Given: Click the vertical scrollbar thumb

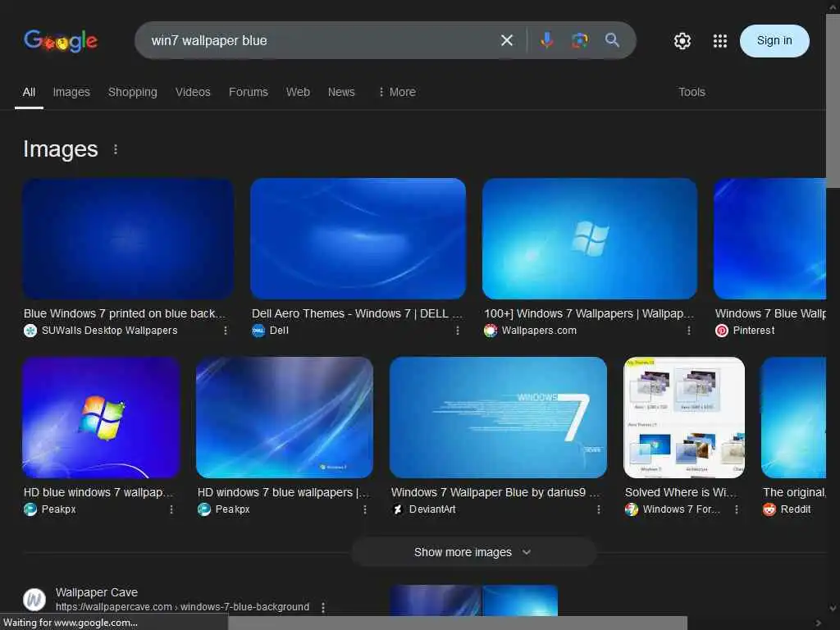Looking at the screenshot, I should (833, 101).
